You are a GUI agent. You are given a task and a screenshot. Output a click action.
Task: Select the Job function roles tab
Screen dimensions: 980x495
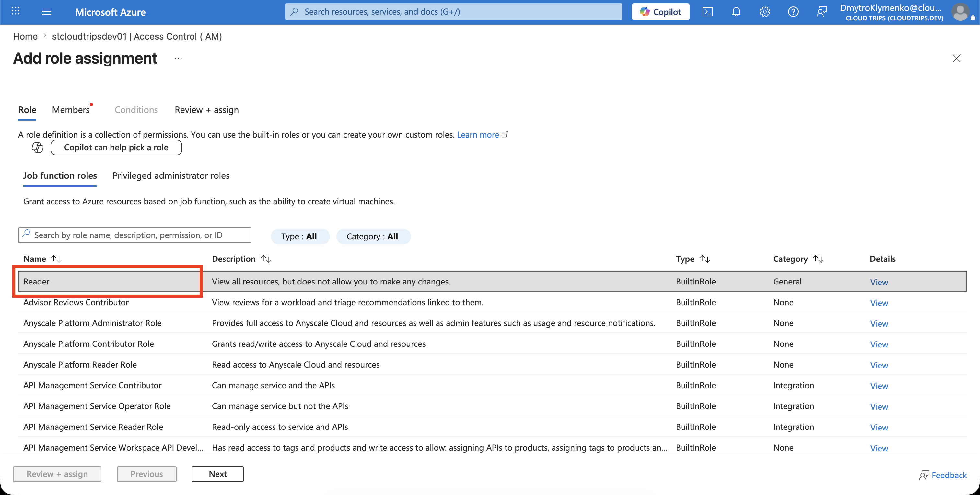(x=60, y=175)
